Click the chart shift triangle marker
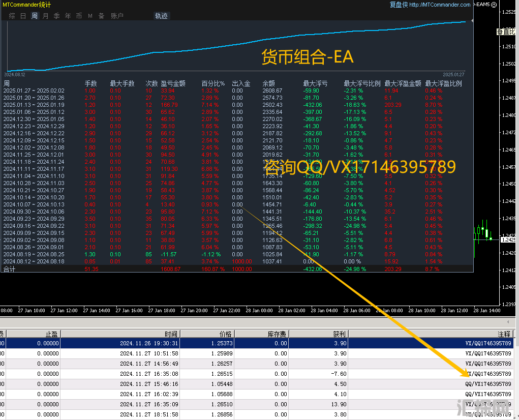The image size is (519, 420). click(x=471, y=21)
